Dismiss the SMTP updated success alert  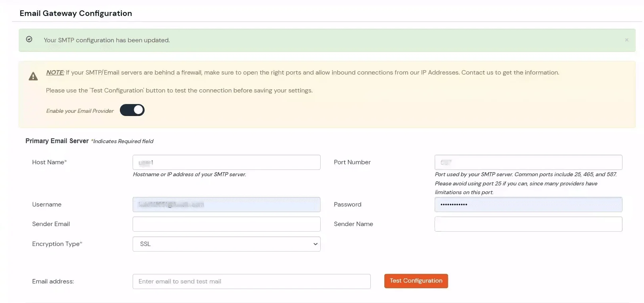coord(626,40)
